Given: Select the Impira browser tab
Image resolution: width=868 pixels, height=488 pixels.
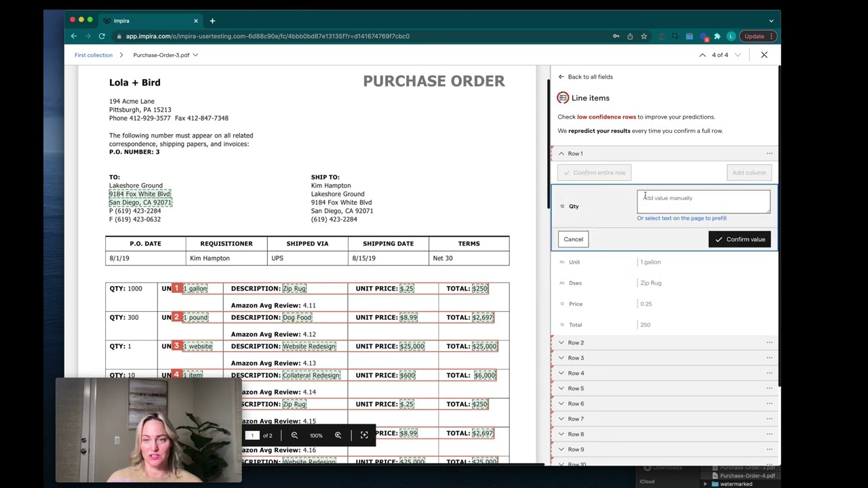Looking at the screenshot, I should point(151,20).
